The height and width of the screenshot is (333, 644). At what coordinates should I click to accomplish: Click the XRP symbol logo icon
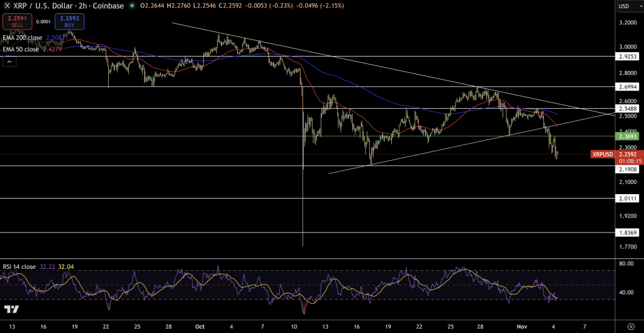tap(7, 6)
